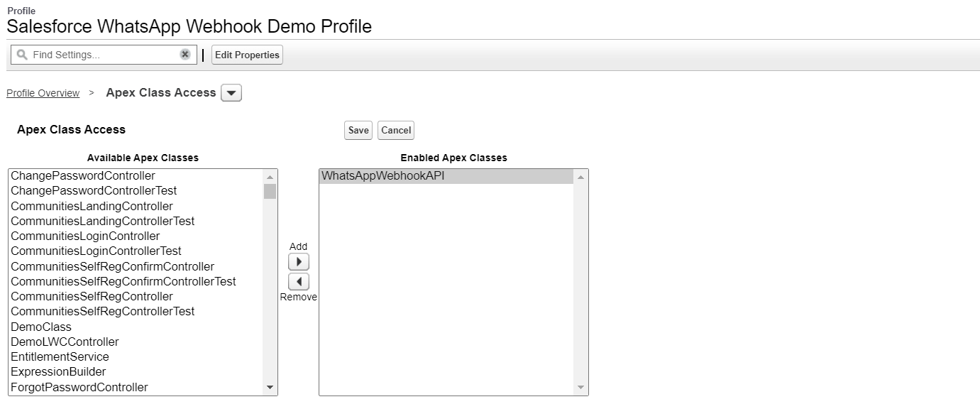Select WhatsAppWebhookAPI in the enabled classes

[383, 176]
